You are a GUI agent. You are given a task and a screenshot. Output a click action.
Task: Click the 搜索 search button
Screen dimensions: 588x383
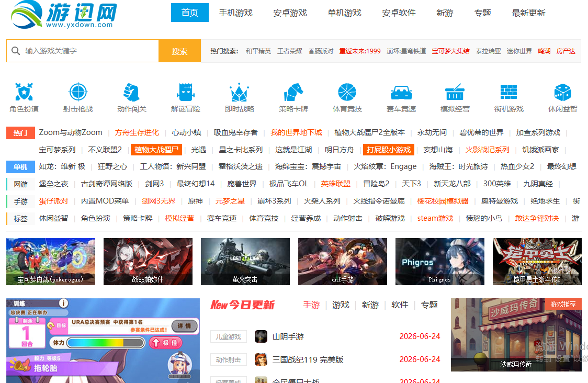tap(179, 51)
